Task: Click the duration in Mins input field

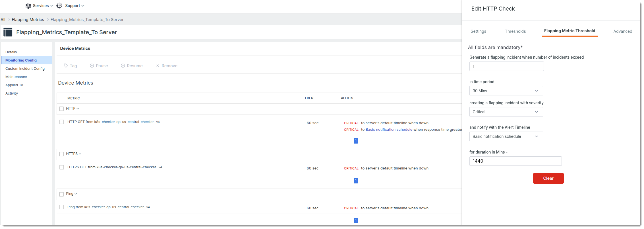Action: click(515, 161)
